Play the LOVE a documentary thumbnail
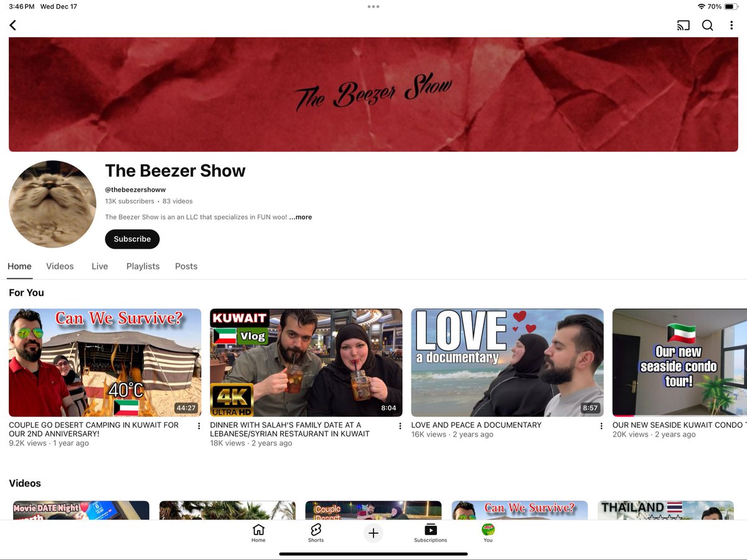 click(507, 363)
